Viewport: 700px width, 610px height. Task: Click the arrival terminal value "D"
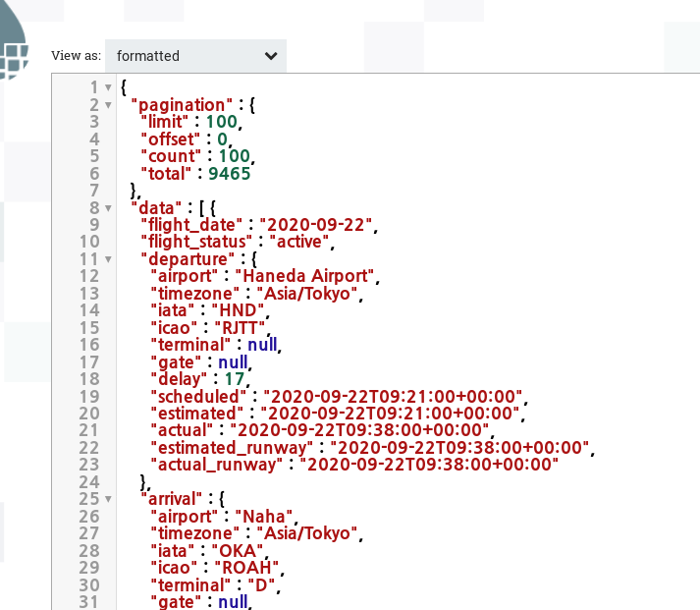[x=261, y=585]
